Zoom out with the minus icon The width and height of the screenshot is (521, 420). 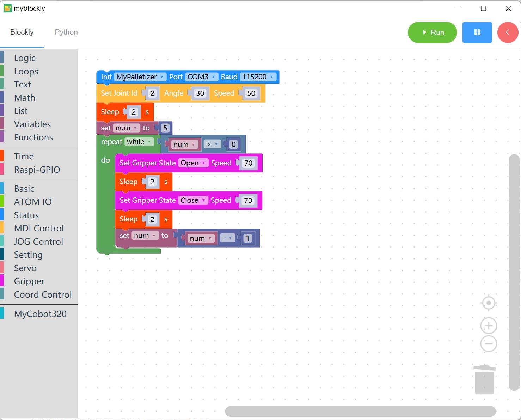[489, 343]
